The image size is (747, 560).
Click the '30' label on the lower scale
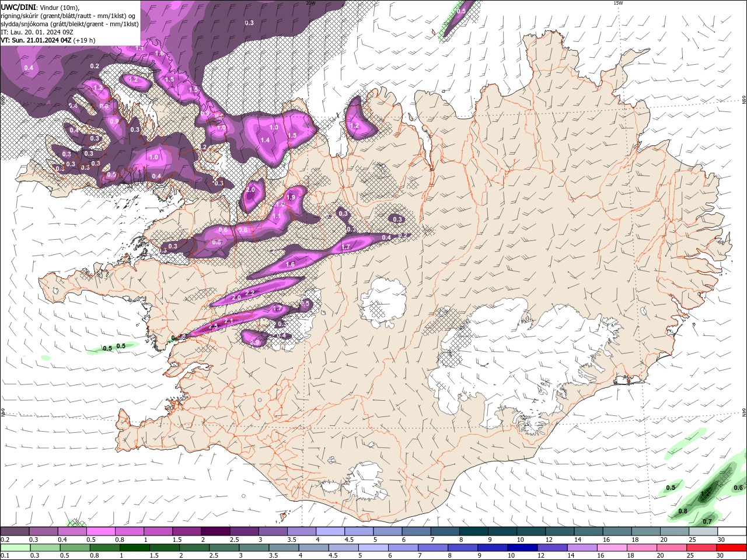point(720,556)
